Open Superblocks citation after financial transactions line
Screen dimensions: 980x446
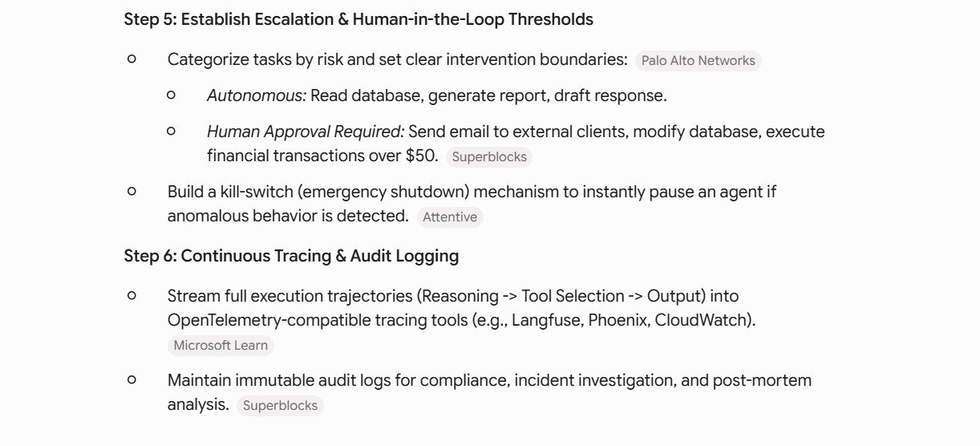point(489,157)
